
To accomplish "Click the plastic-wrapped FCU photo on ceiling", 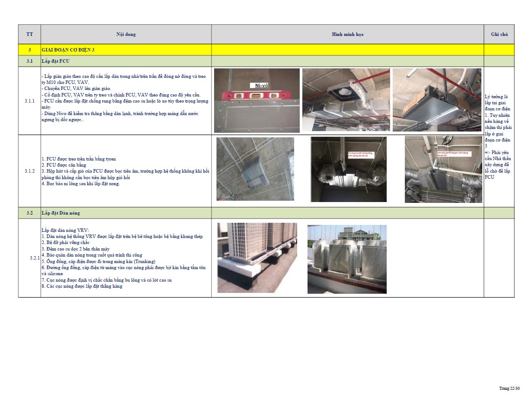I will 255,169.
